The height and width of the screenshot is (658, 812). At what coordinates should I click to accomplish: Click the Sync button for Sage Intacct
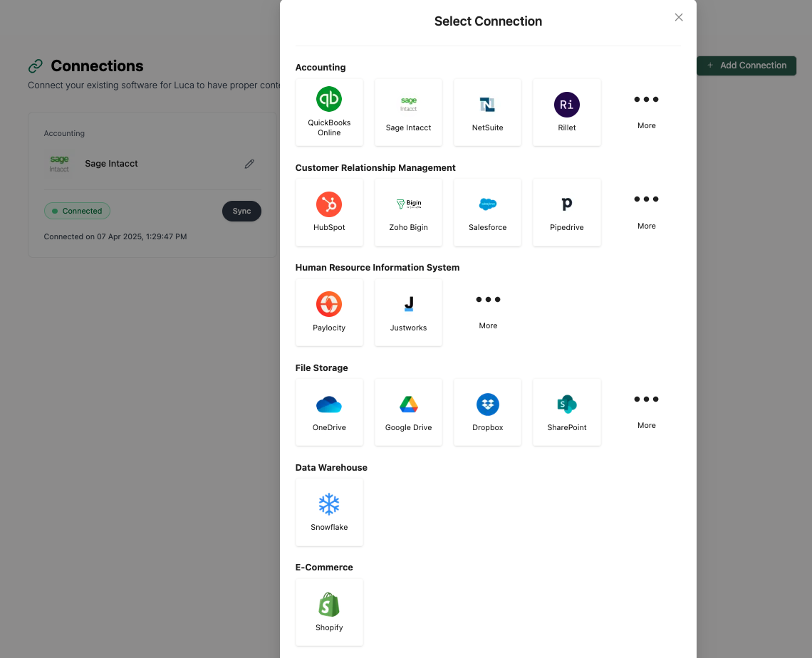point(241,211)
